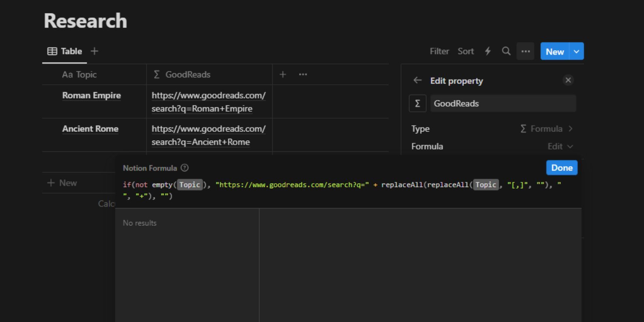Open the Roman Empire GoodReads link
644x322 pixels.
coord(208,102)
